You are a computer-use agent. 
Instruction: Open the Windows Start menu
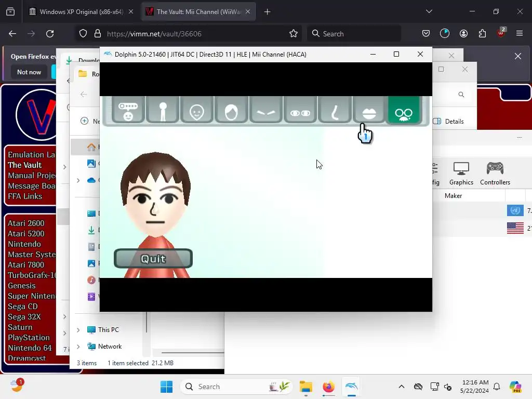pos(166,387)
